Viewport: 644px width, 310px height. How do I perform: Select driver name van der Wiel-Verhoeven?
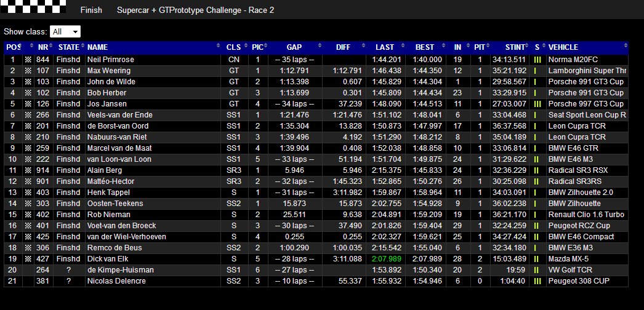coord(126,237)
